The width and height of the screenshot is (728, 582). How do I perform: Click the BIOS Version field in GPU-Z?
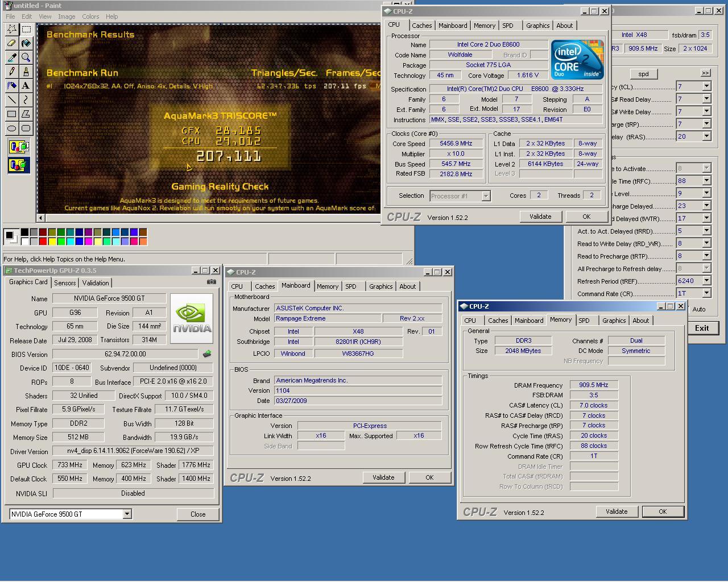coord(125,354)
